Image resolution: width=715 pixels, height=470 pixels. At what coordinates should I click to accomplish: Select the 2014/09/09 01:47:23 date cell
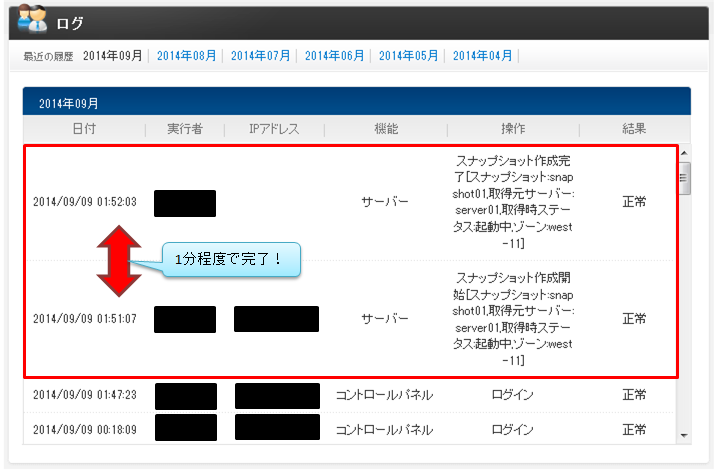click(85, 395)
